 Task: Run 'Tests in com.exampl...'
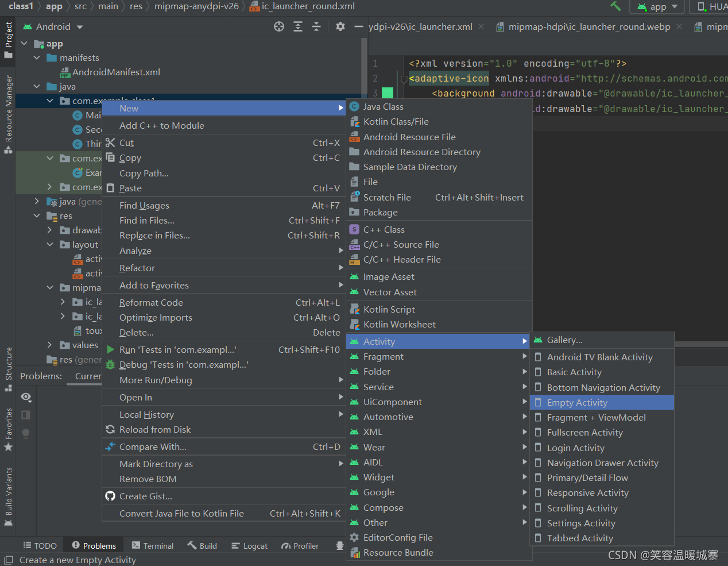coord(223,350)
